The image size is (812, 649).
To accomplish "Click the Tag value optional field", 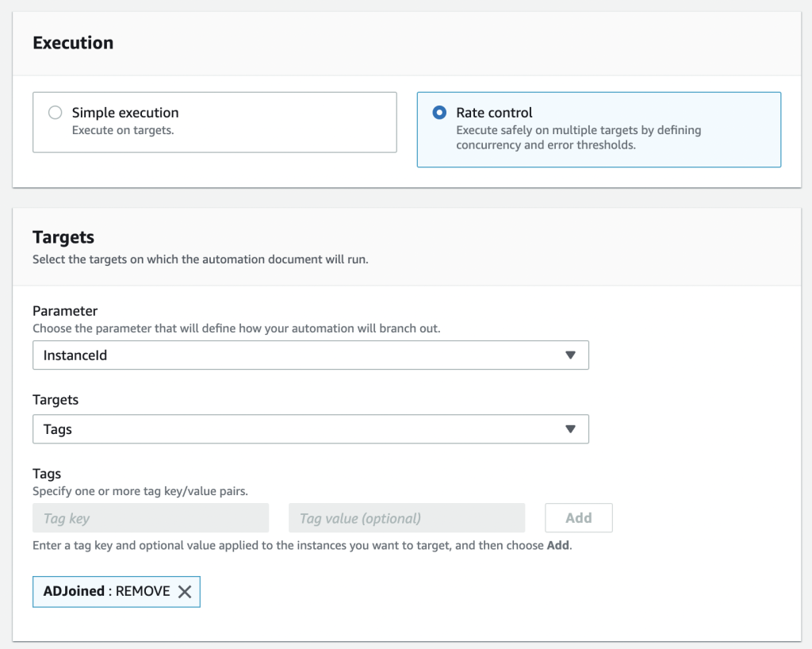I will point(407,517).
